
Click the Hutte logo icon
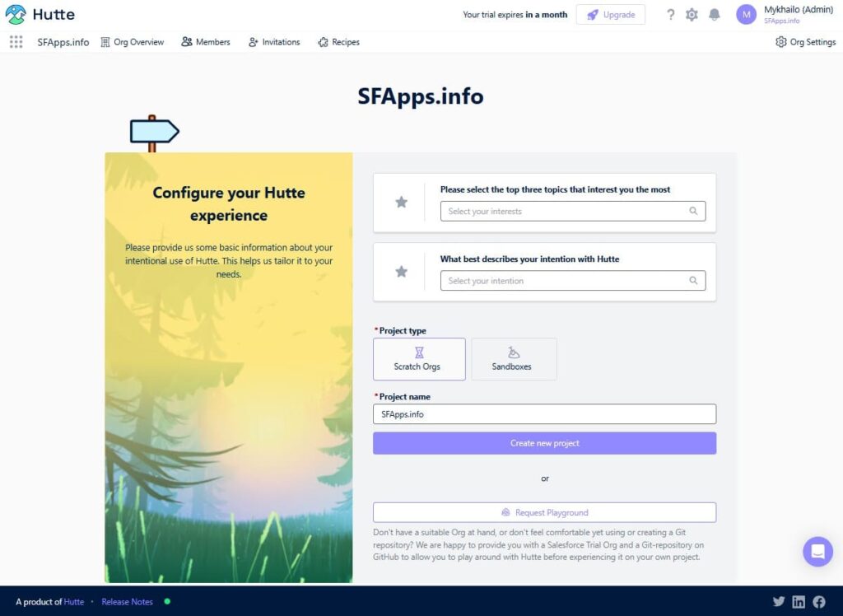coord(16,15)
